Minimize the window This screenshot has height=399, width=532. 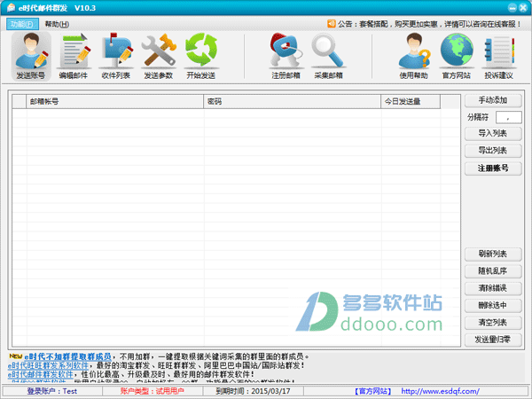coord(512,7)
